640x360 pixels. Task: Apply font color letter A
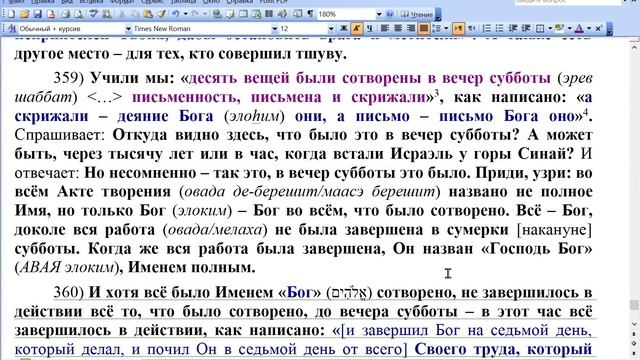point(579,28)
